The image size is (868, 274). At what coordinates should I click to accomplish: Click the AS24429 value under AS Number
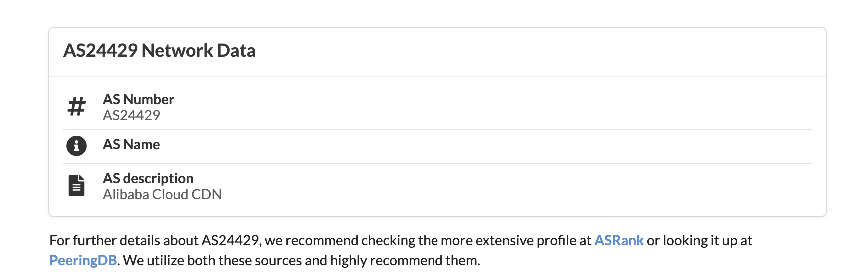(x=131, y=115)
